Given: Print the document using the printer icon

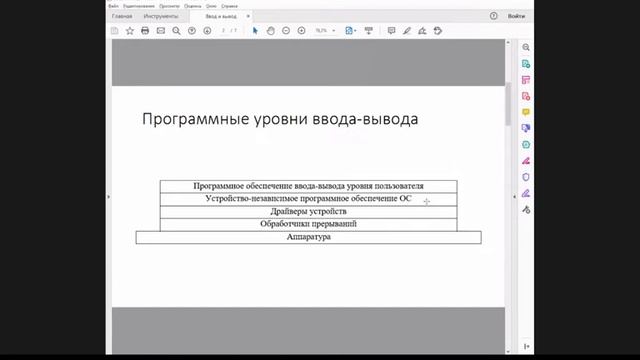Looking at the screenshot, I should pyautogui.click(x=145, y=31).
